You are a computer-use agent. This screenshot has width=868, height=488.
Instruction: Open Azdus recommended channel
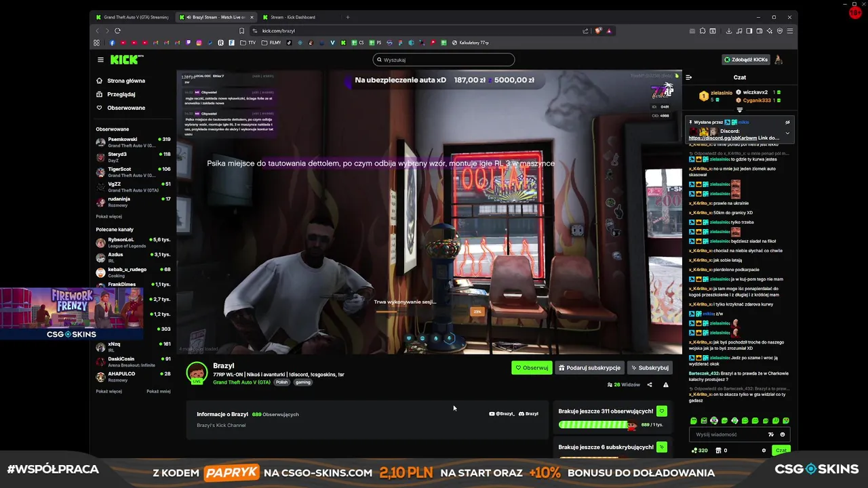click(x=134, y=257)
